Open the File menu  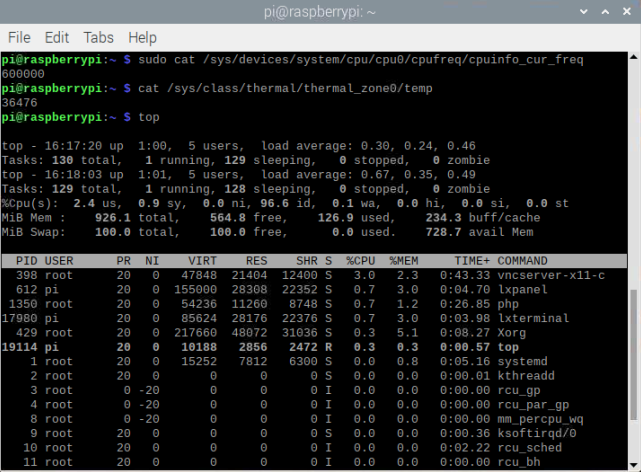(19, 38)
